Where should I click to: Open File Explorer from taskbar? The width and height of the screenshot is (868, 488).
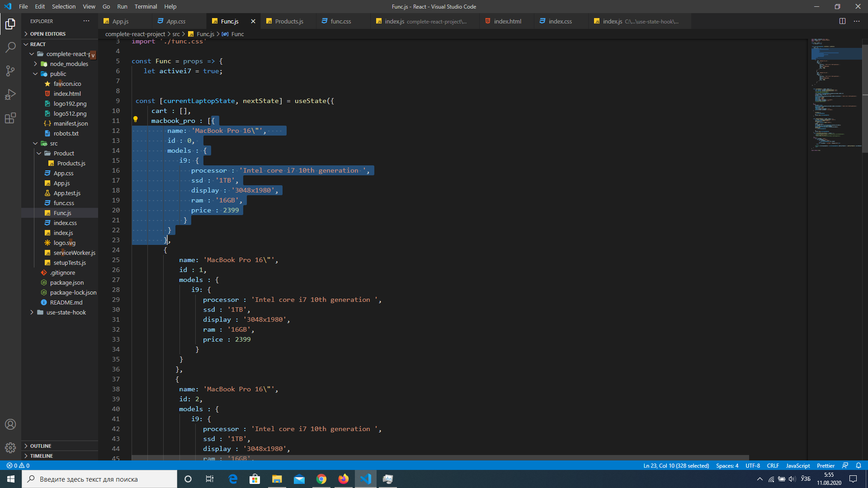(277, 479)
